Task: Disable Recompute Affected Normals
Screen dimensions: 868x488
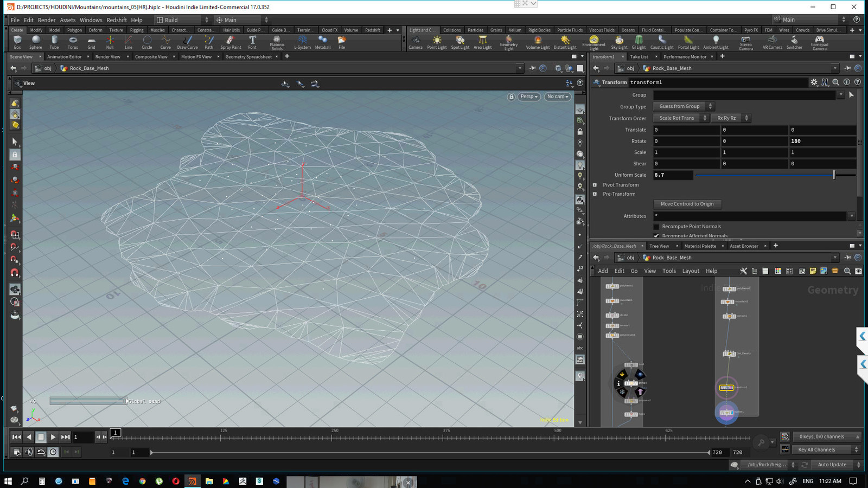Action: pos(656,235)
